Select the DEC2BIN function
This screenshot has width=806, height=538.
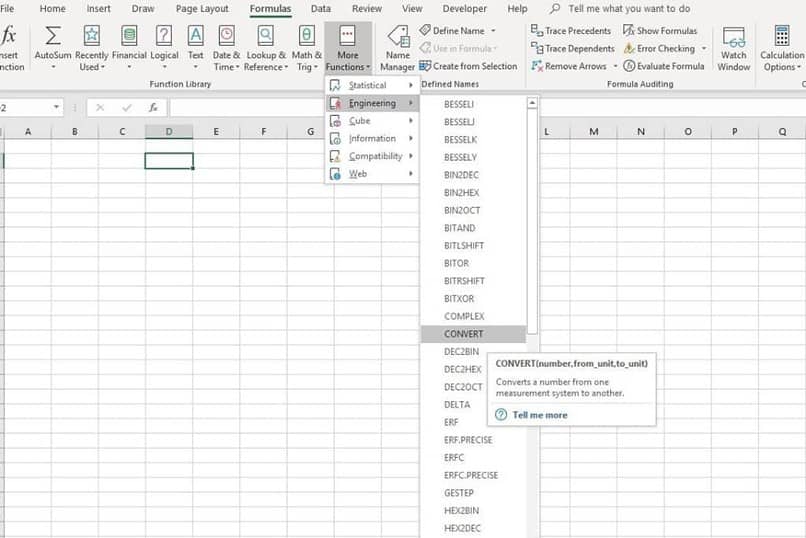[x=462, y=351]
